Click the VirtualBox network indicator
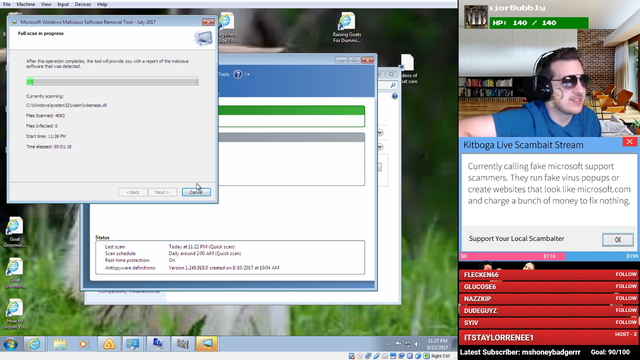Screen dimensions: 640x360 368,356
